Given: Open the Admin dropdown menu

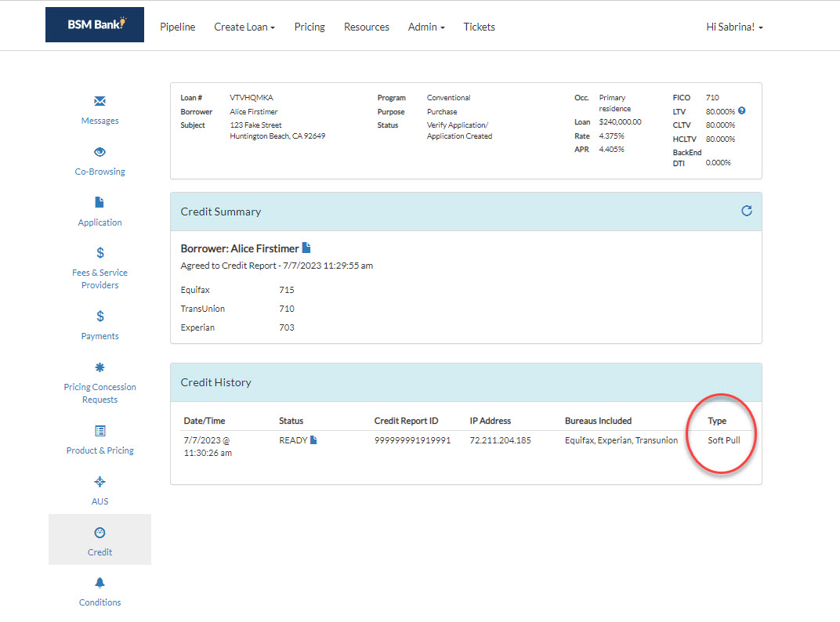Looking at the screenshot, I should pyautogui.click(x=425, y=27).
